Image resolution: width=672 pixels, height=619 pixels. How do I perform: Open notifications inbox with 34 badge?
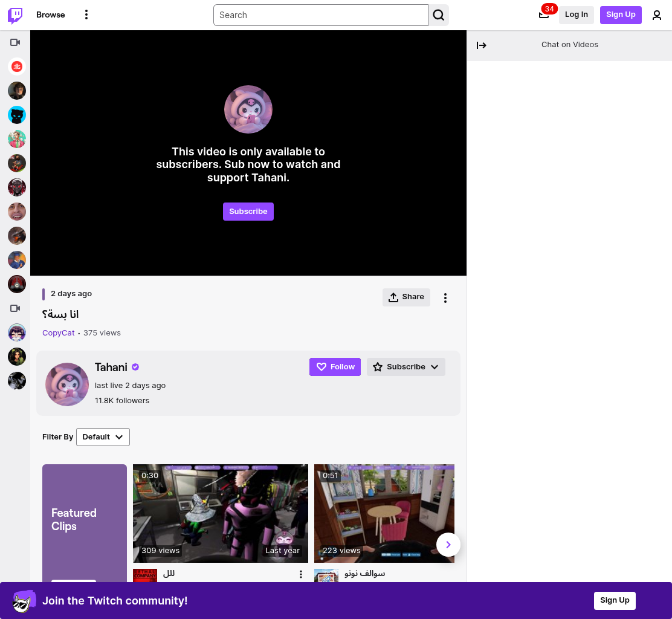pos(544,15)
